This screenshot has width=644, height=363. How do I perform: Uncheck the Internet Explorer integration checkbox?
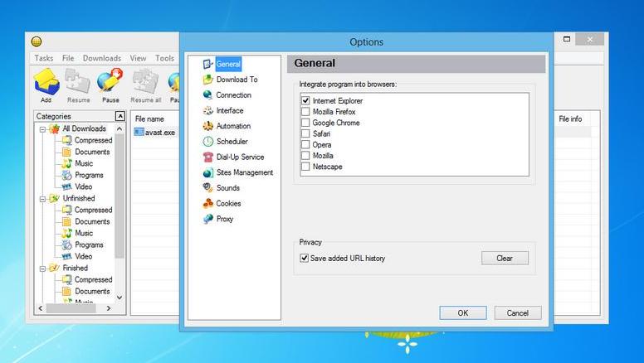[305, 100]
